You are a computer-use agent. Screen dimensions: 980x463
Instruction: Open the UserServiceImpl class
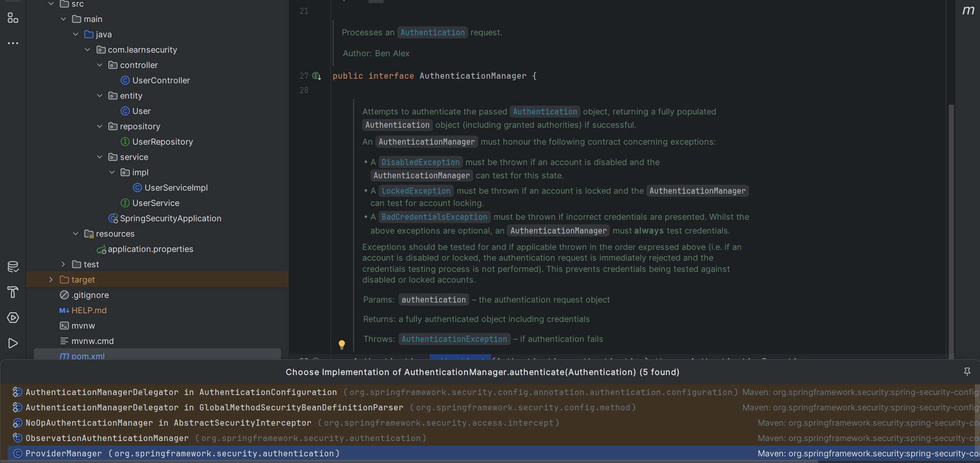176,188
